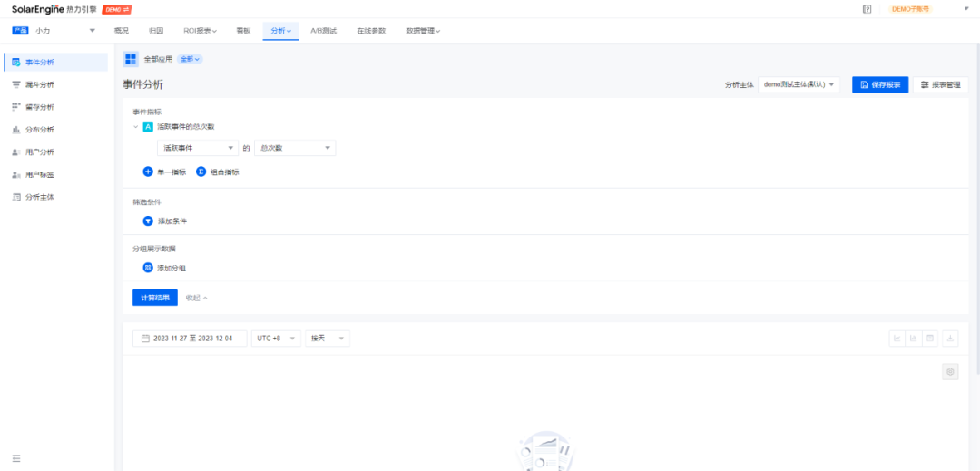The width and height of the screenshot is (980, 471).
Task: Open the chart settings gear icon
Action: 950,372
